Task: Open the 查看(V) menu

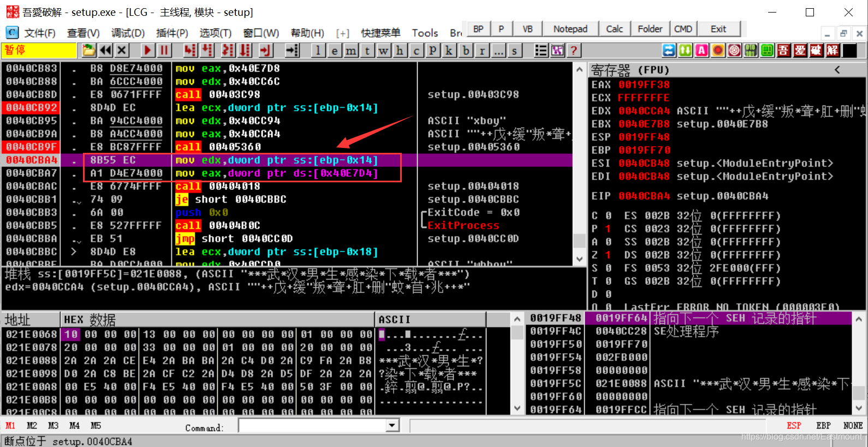Action: [83, 33]
